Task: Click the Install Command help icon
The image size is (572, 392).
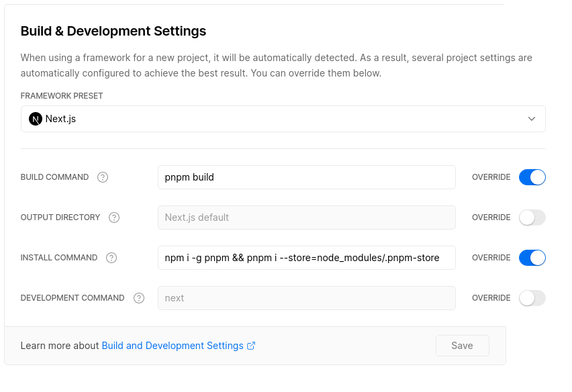Action: point(111,258)
